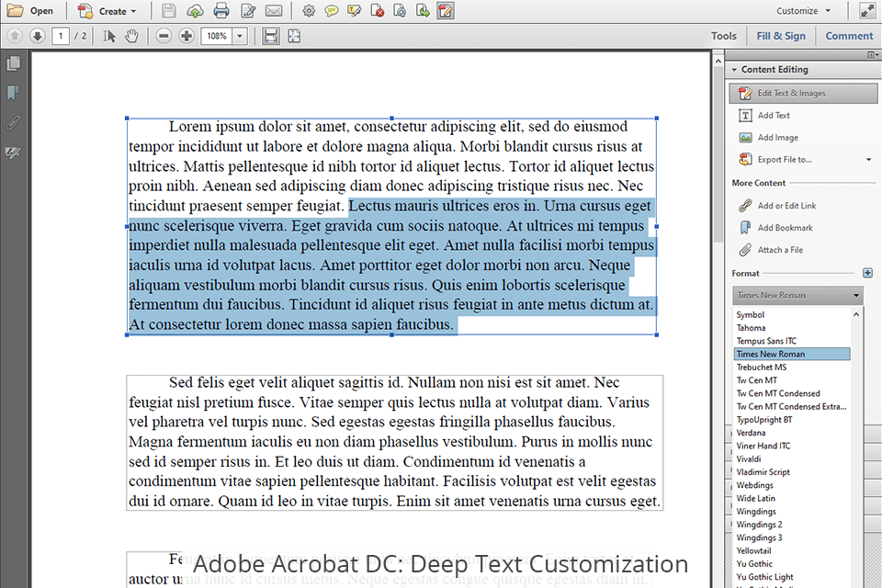Select Viner Hand ITC in font list

coord(763,446)
